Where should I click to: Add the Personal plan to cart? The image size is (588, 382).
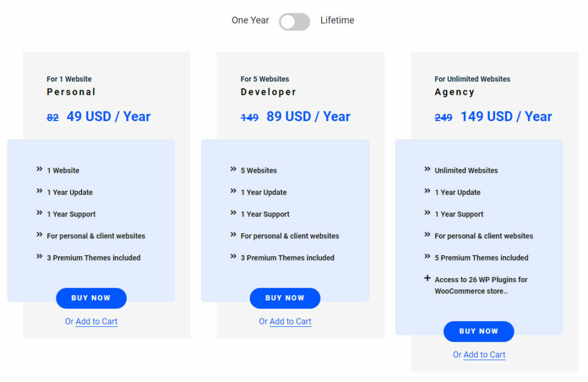[x=96, y=322]
